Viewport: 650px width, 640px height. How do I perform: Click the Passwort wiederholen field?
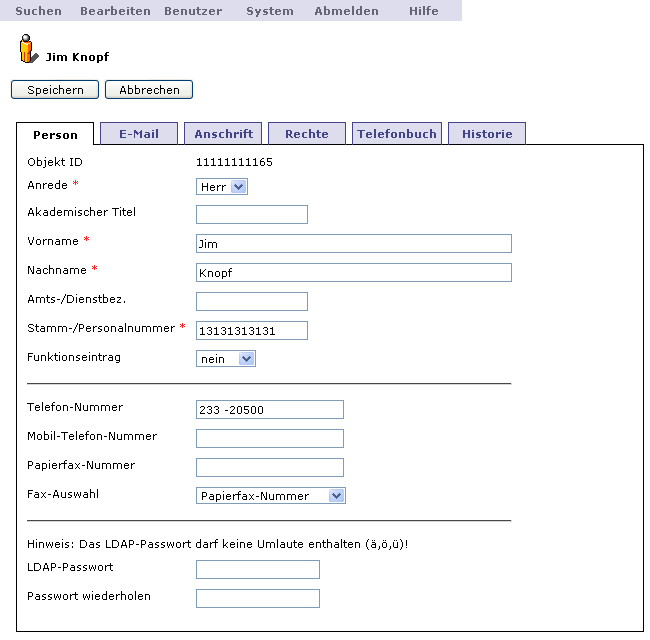(x=258, y=598)
